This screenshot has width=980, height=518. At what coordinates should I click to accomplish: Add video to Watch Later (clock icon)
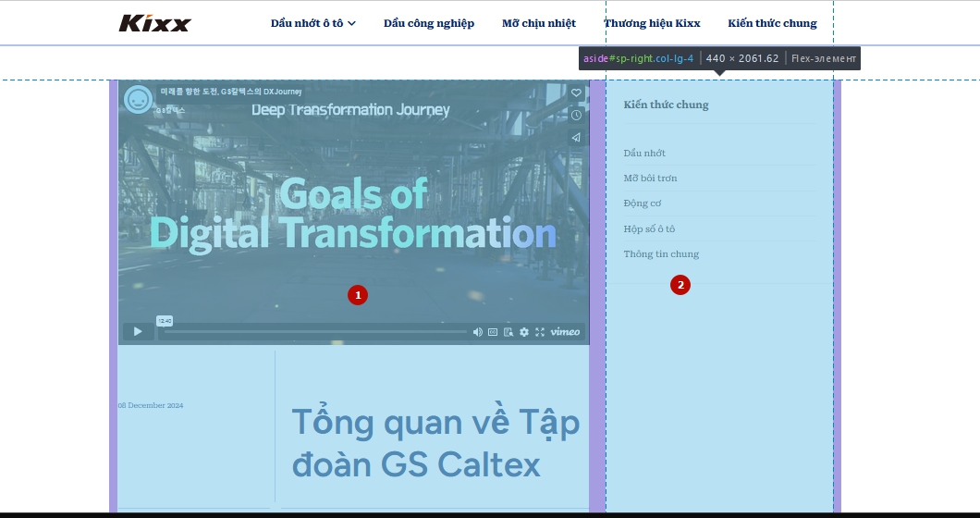click(x=576, y=115)
